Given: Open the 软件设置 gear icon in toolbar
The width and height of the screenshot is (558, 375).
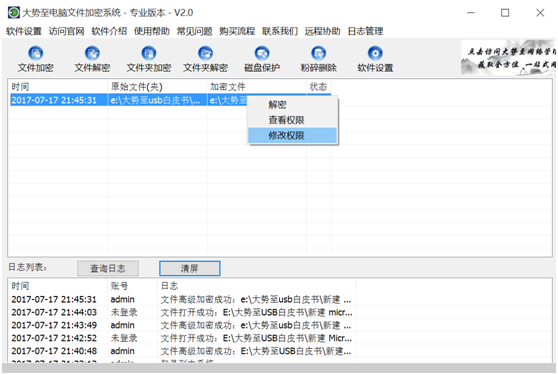Looking at the screenshot, I should [375, 53].
